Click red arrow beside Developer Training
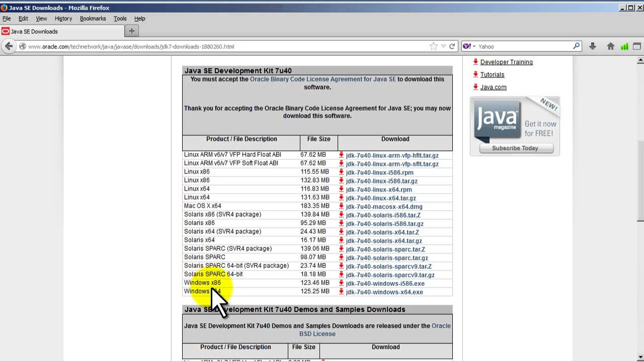This screenshot has height=362, width=644. (x=475, y=61)
